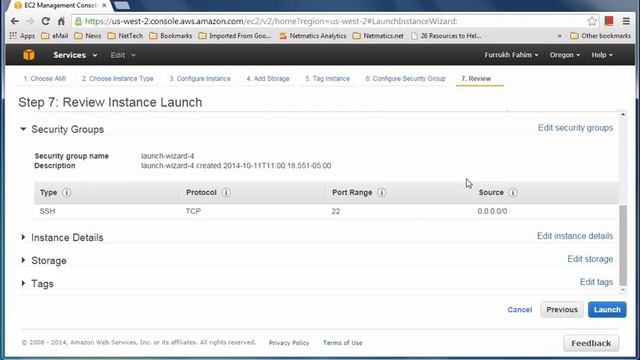Screen dimensions: 640x360
Task: Open the eMail bookmarks folder
Action: tap(55, 36)
